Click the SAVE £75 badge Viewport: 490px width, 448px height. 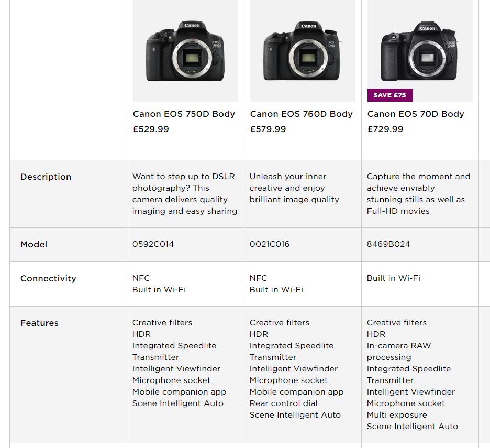coord(389,95)
